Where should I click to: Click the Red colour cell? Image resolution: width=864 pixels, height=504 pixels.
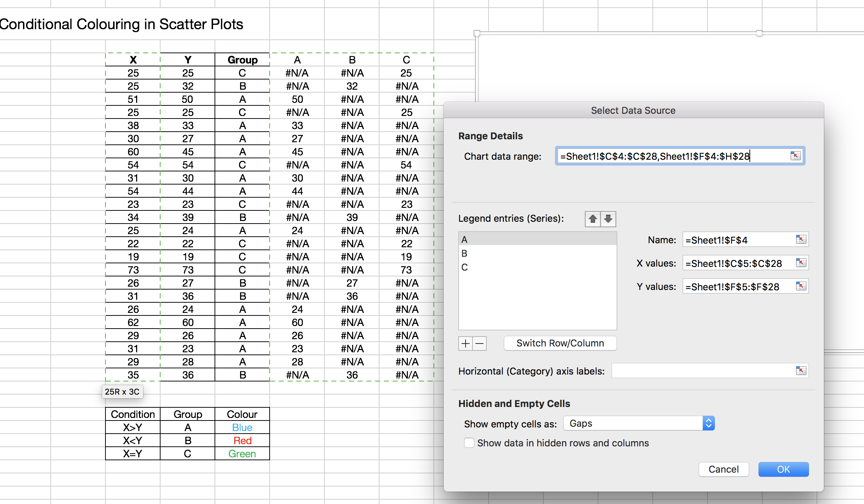pyautogui.click(x=242, y=441)
